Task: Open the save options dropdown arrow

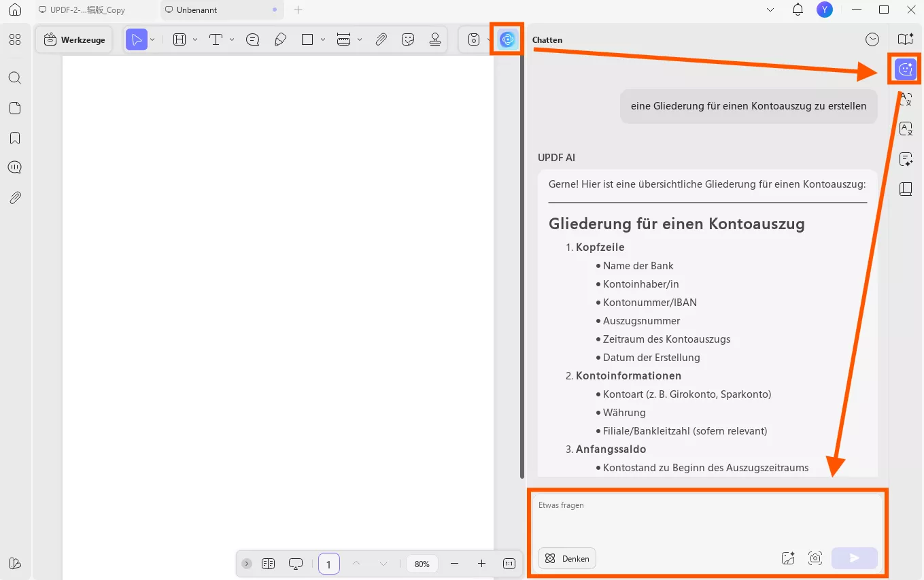Action: point(488,39)
